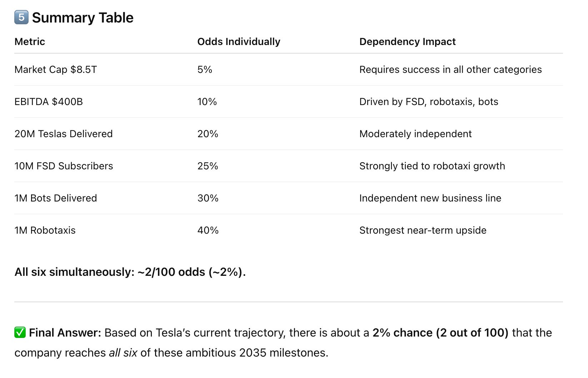Screen dimensions: 588x378
Task: Click the 40% odds value
Action: pos(208,230)
